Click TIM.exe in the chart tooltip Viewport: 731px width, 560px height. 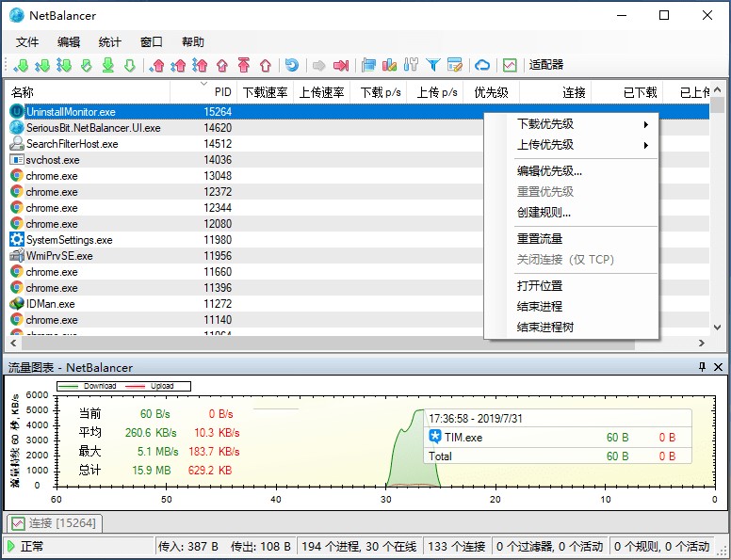click(463, 437)
